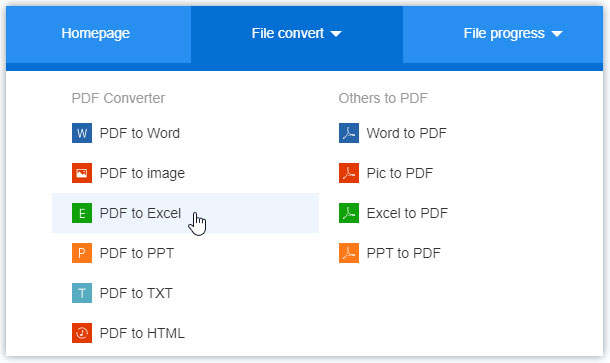Choose PDF to Word conversion
Viewport: 610px width, 363px height.
coord(139,133)
